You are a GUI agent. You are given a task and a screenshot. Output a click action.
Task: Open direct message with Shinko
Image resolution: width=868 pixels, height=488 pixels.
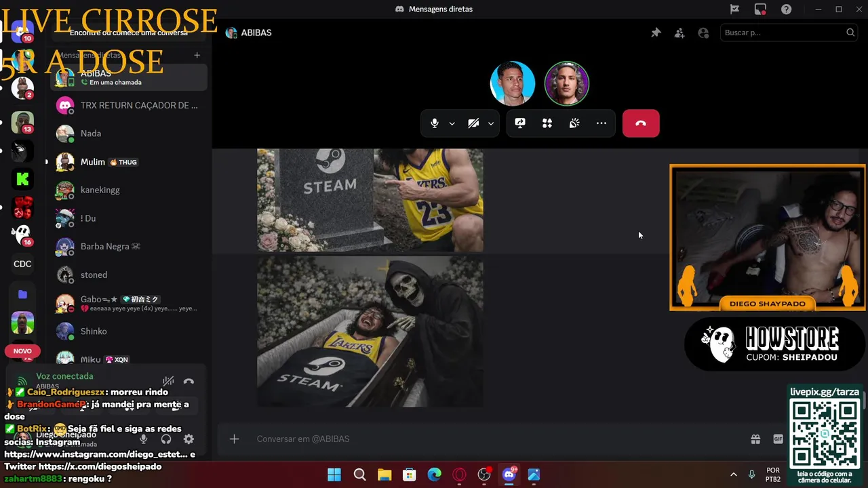pyautogui.click(x=129, y=331)
